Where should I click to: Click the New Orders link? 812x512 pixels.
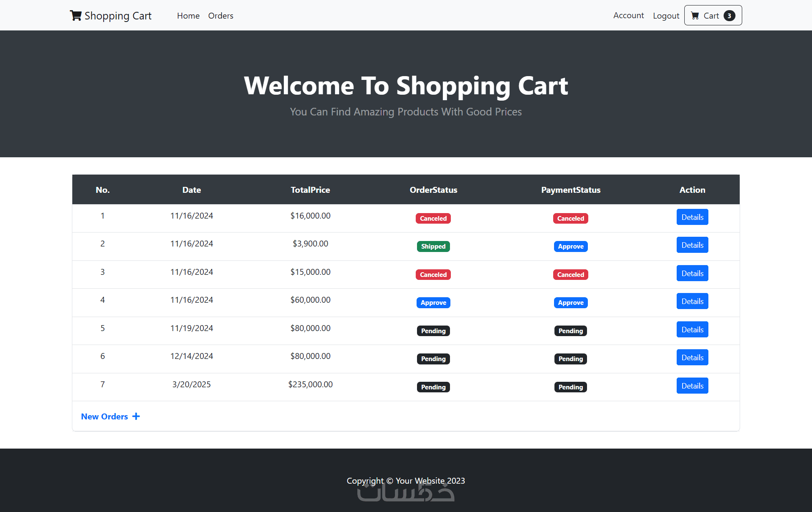pyautogui.click(x=104, y=416)
